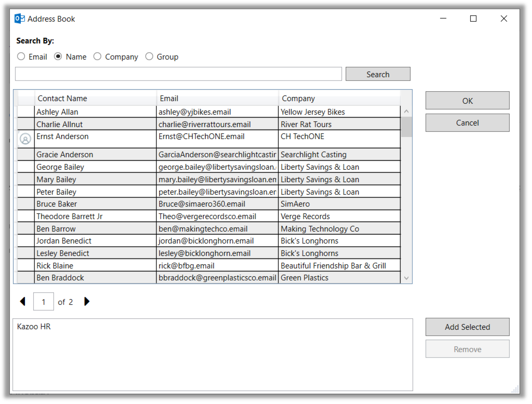Click the row selector beside Ashley Allan
This screenshot has height=404, width=532.
coord(26,112)
